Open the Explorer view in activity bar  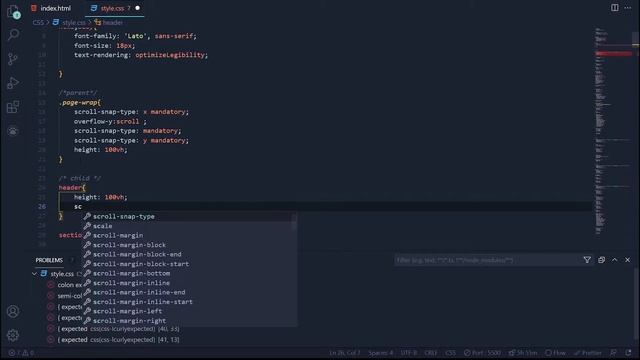click(13, 12)
